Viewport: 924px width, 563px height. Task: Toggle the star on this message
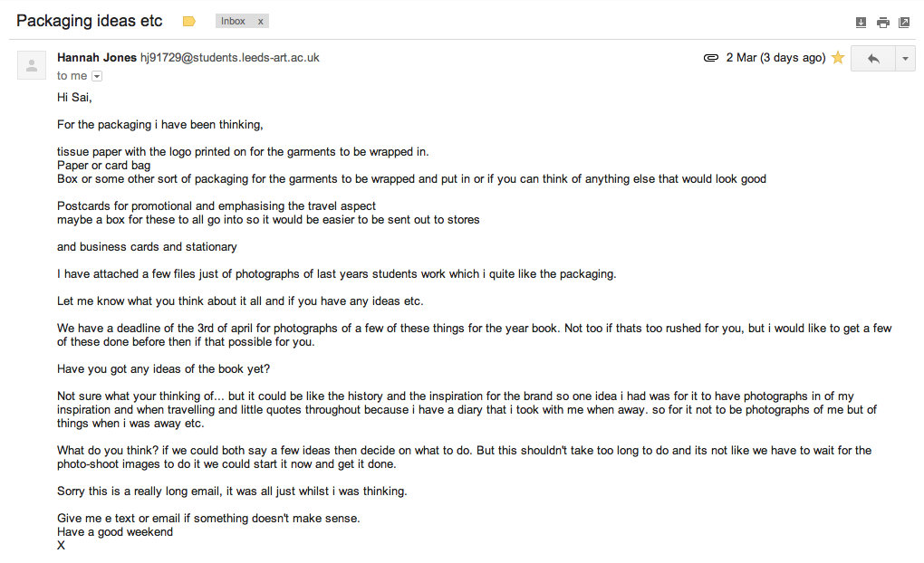point(838,58)
